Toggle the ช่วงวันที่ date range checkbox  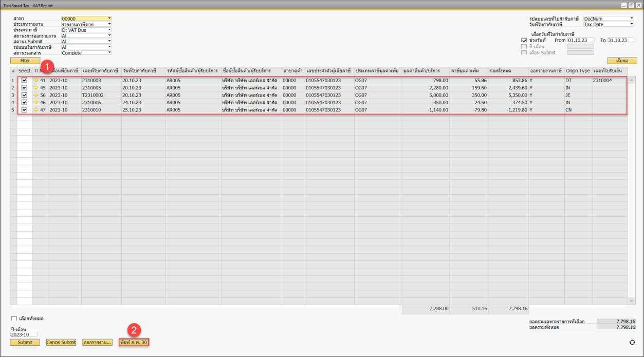pos(524,40)
